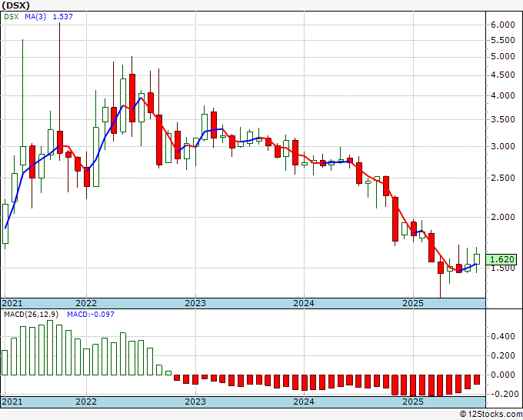Screen dimensions: 523x420
Task: Click the 3.000 price axis label
Action: click(503, 146)
